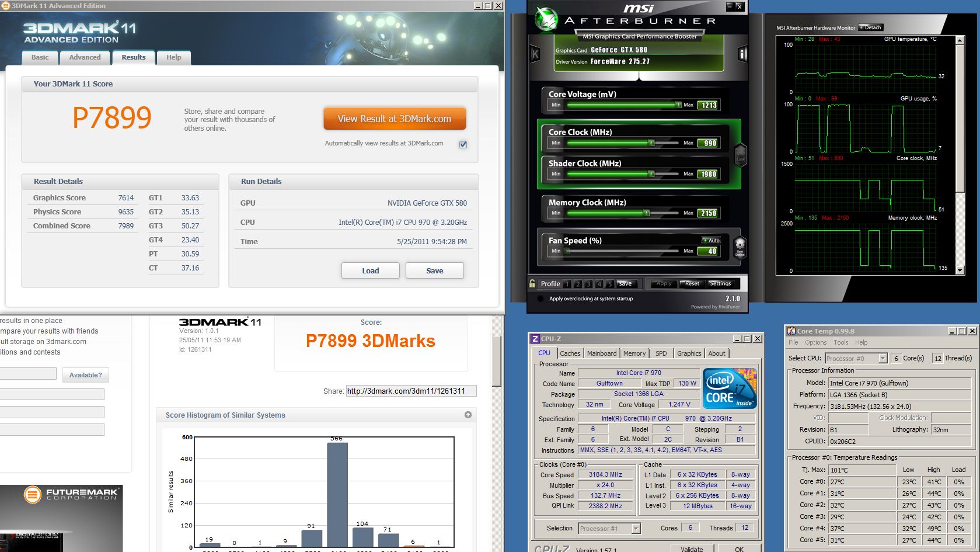980x552 pixels.
Task: Open the Tools menu in Core Temp
Action: (841, 342)
